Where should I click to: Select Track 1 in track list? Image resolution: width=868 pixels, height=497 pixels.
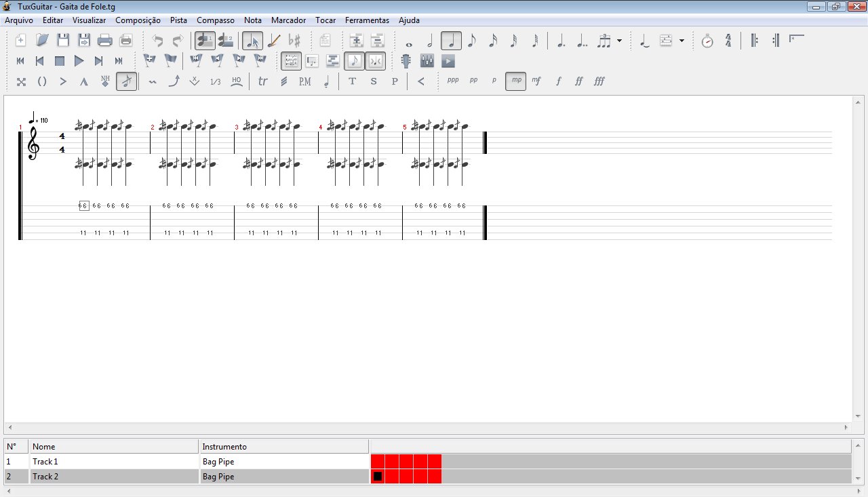(x=45, y=462)
